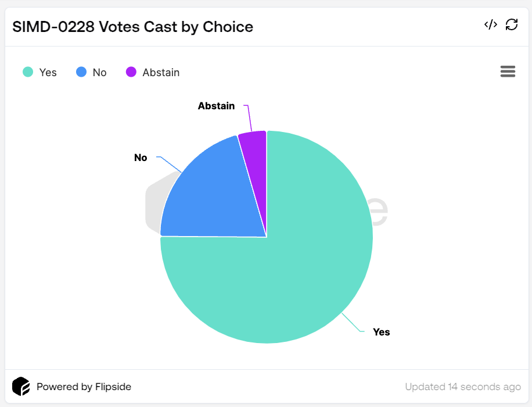This screenshot has height=407, width=532.
Task: Toggle the No series in the legend
Action: (x=91, y=72)
